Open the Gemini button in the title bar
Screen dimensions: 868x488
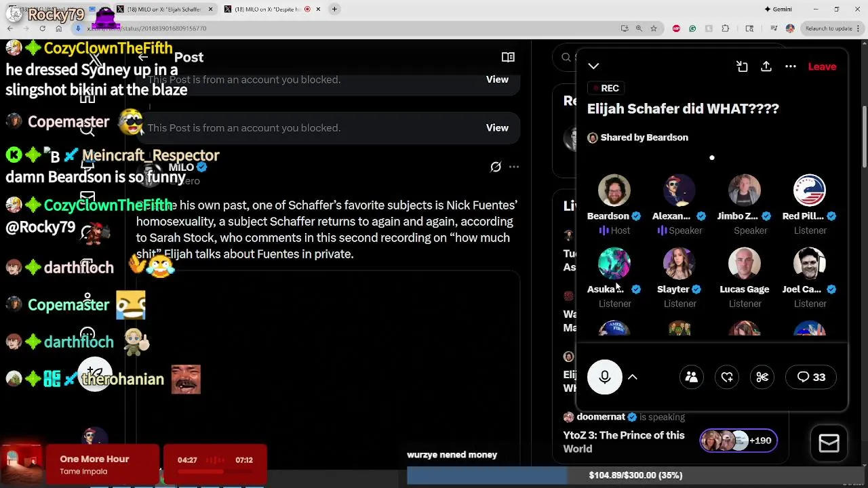[x=778, y=9]
